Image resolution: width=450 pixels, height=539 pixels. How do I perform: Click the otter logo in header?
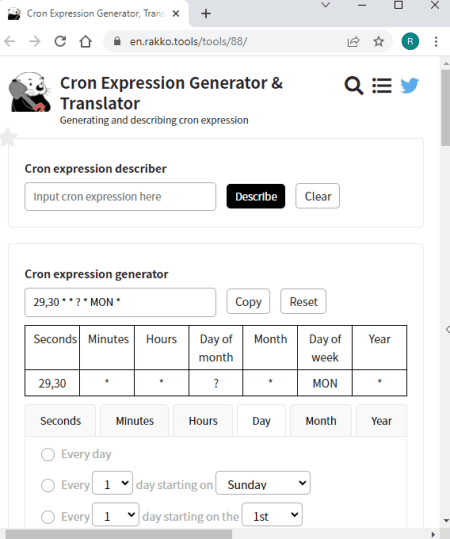point(30,92)
